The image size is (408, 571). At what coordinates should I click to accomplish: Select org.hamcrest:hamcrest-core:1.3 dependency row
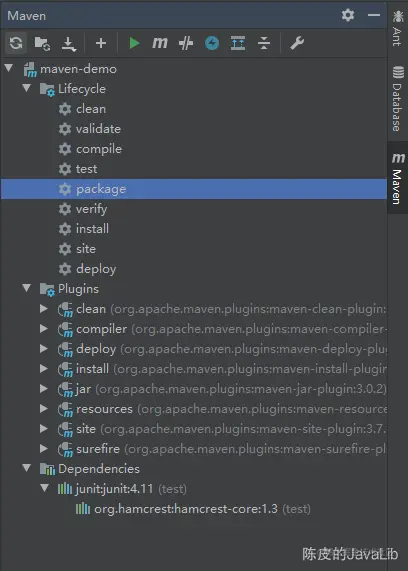pyautogui.click(x=193, y=509)
